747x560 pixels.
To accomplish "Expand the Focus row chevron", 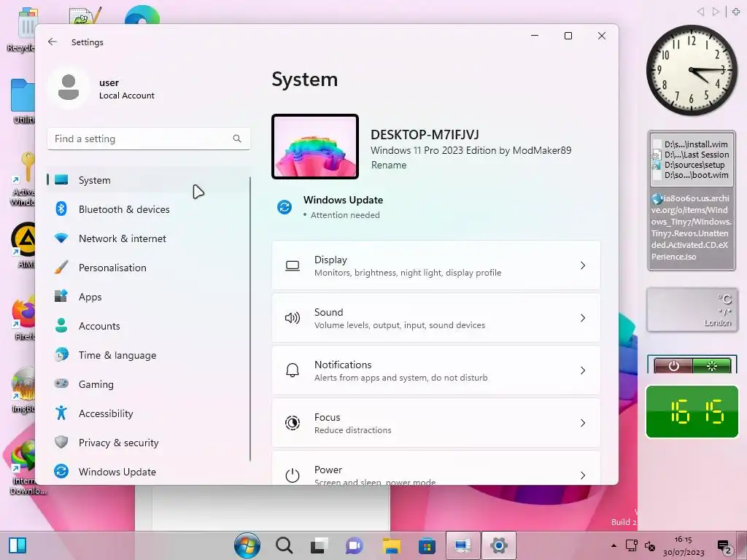I will point(583,423).
